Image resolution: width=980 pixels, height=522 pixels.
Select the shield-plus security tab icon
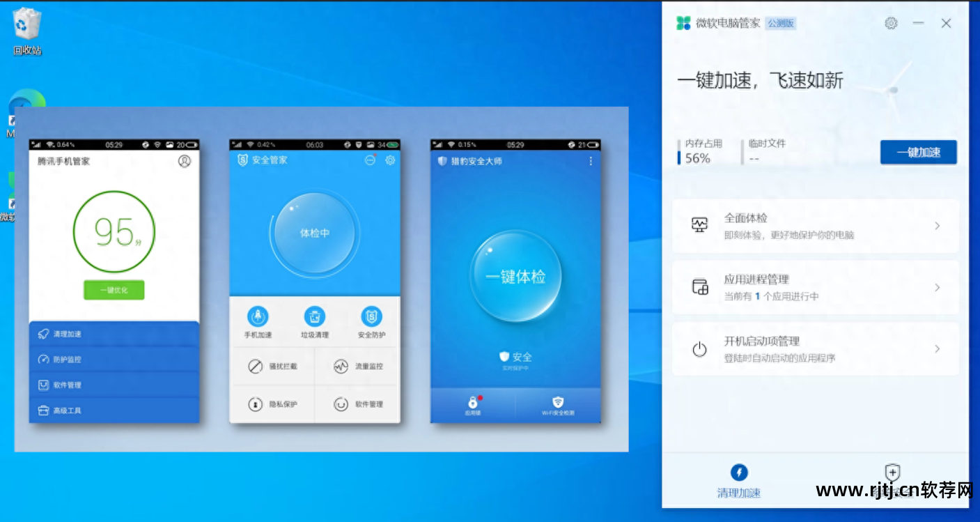(892, 472)
